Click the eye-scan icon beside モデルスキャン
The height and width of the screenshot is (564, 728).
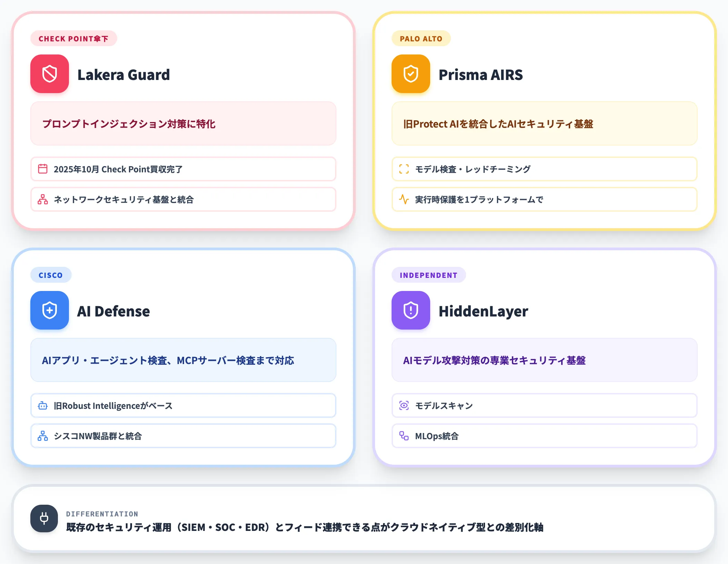[x=404, y=405]
